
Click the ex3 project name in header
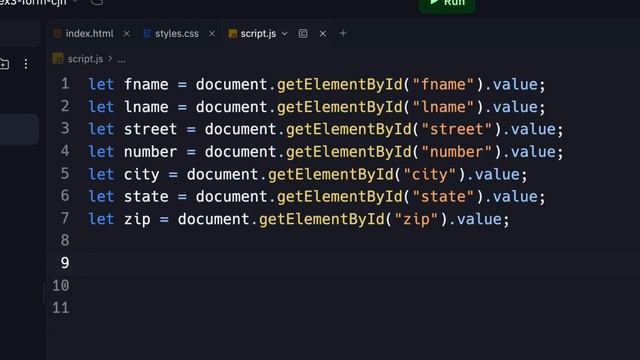click(33, 3)
